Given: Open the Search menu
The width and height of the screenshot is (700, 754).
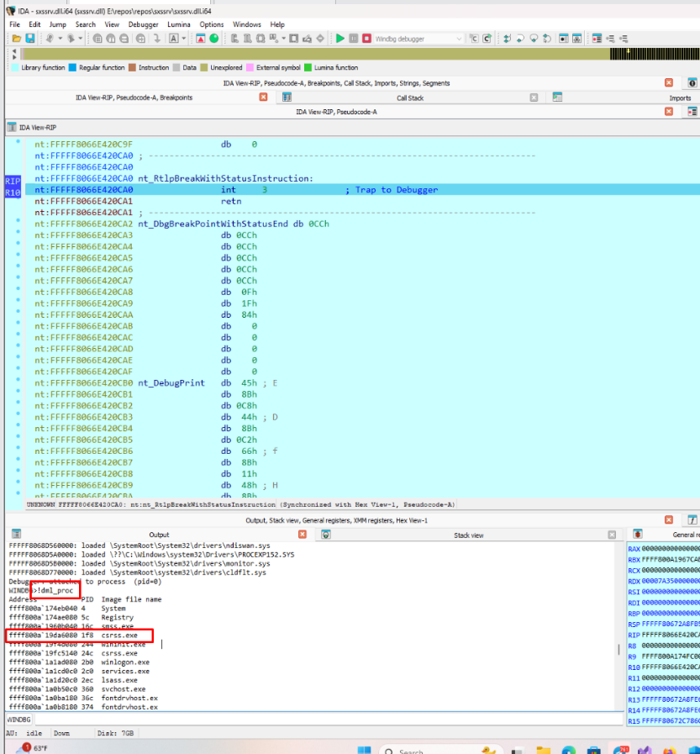Looking at the screenshot, I should [86, 24].
